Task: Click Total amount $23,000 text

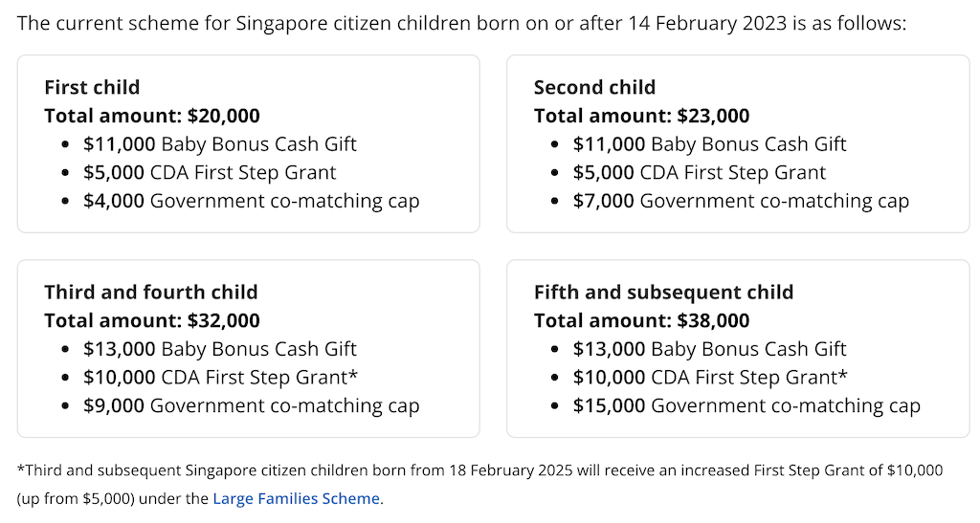Action: 641,116
